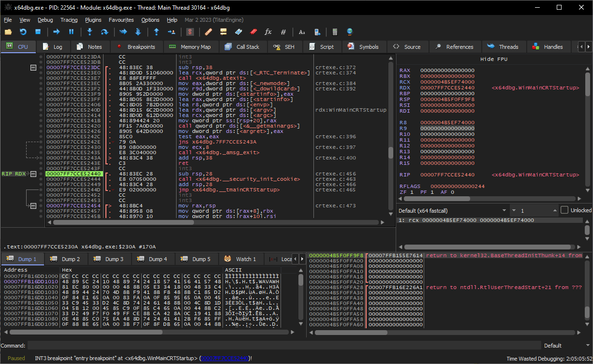
Task: Open the calculator toolbar icon
Action: (x=335, y=31)
